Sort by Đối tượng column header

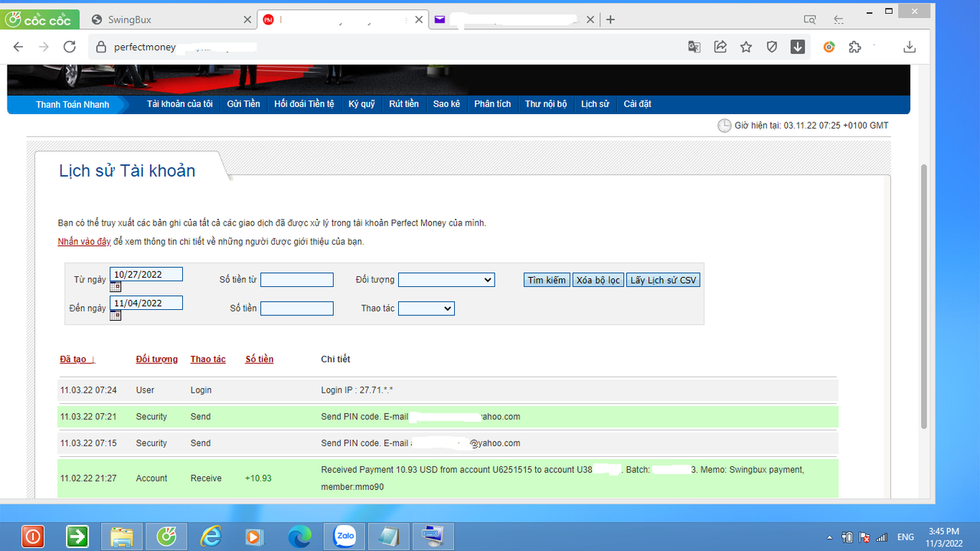tap(156, 359)
